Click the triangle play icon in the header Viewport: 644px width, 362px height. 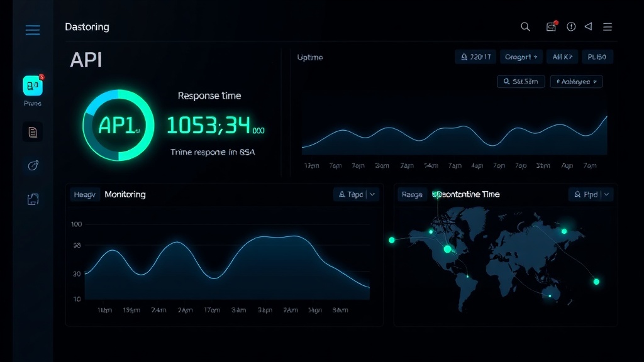coord(588,27)
